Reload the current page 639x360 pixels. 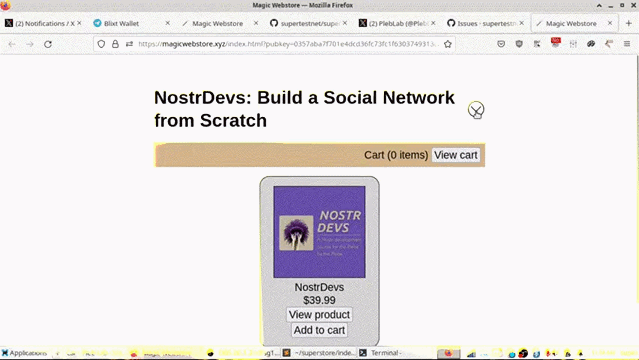pyautogui.click(x=48, y=44)
